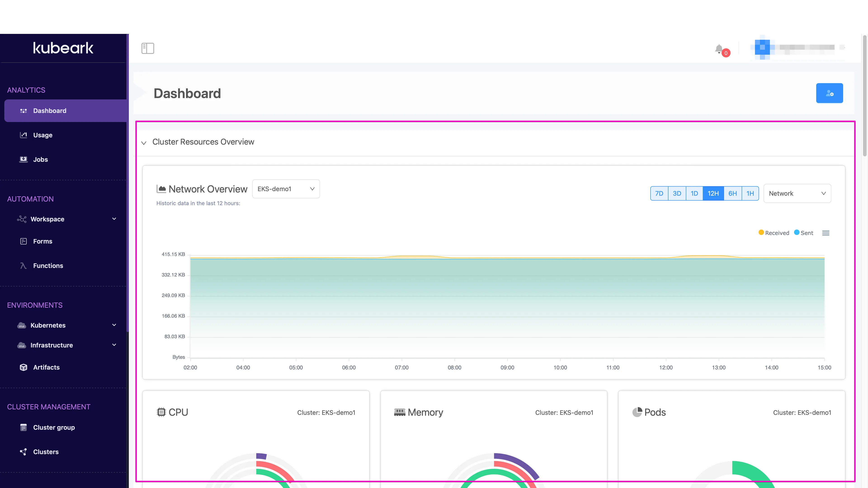This screenshot has height=488, width=868.
Task: Click the Infrastructure cloud icon
Action: click(21, 345)
